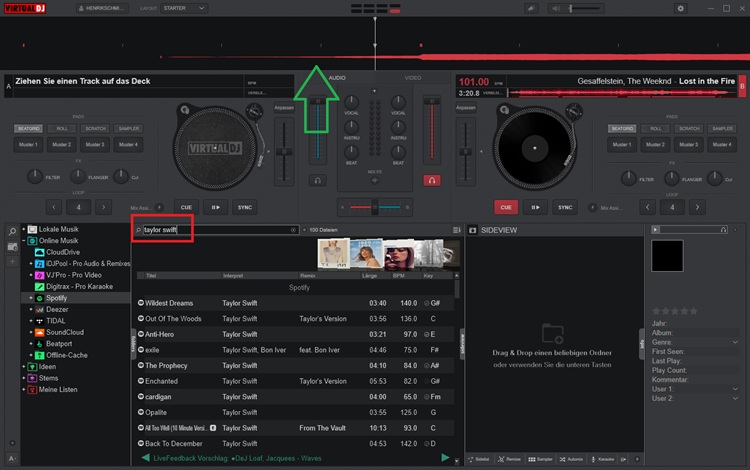Viewport: 750px width, 470px height.
Task: Click the SIDEVIEW panel icon
Action: (473, 230)
